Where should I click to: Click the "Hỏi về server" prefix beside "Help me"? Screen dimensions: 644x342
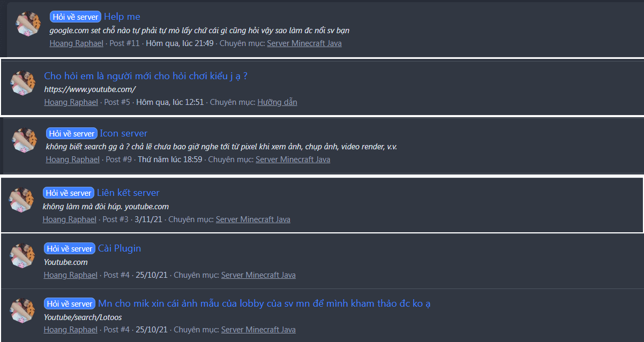point(76,17)
